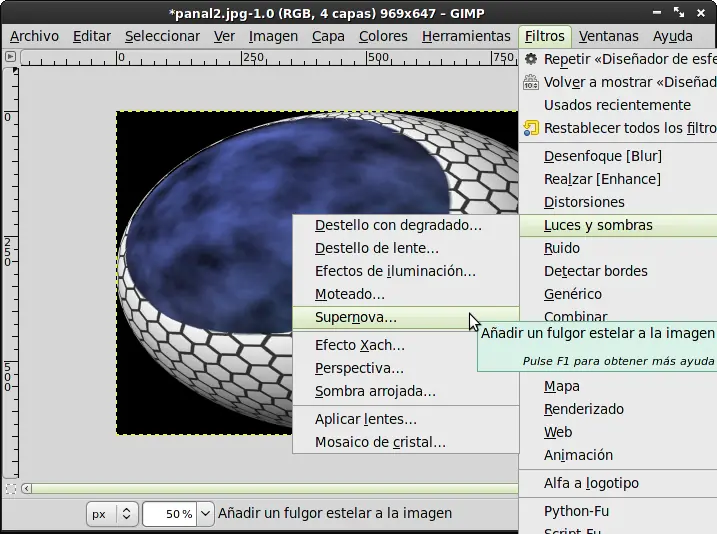Image resolution: width=717 pixels, height=534 pixels.
Task: Click the gear icon beside Repetir
Action: [530, 59]
